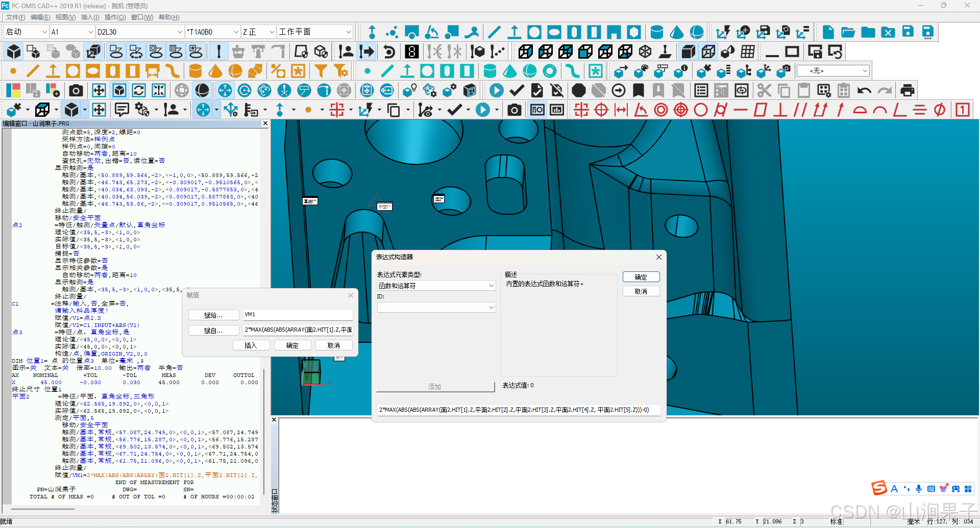980x528 pixels.
Task: Open the 视图(V) menu
Action: tap(65, 17)
